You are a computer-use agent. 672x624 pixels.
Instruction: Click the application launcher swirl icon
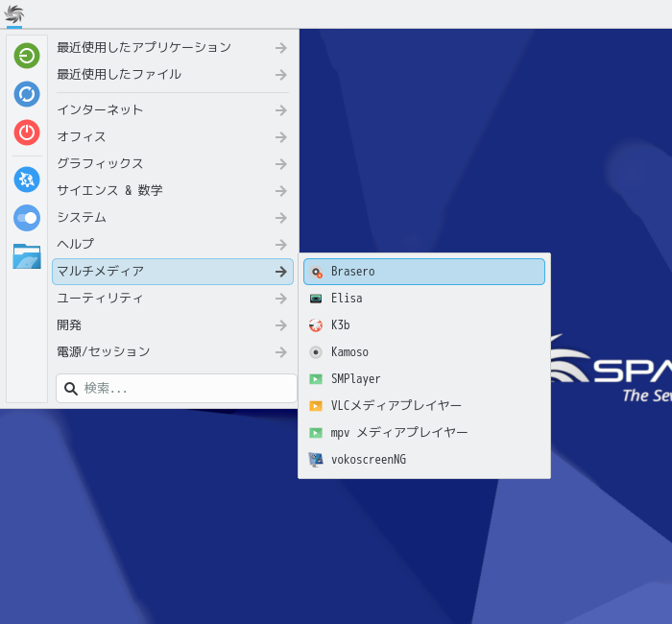[14, 14]
